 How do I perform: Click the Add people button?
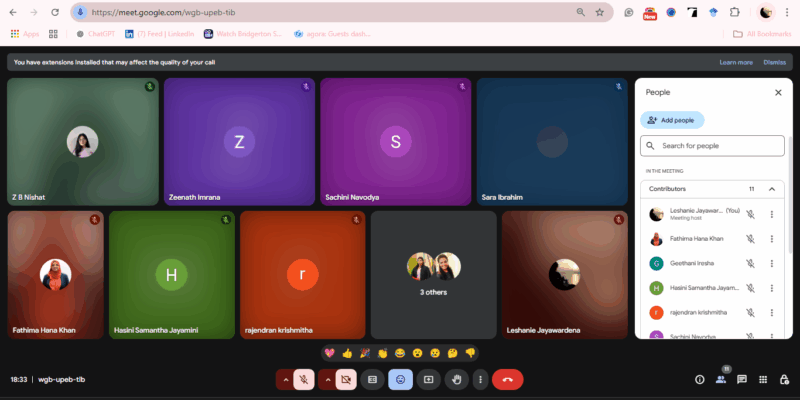(672, 120)
